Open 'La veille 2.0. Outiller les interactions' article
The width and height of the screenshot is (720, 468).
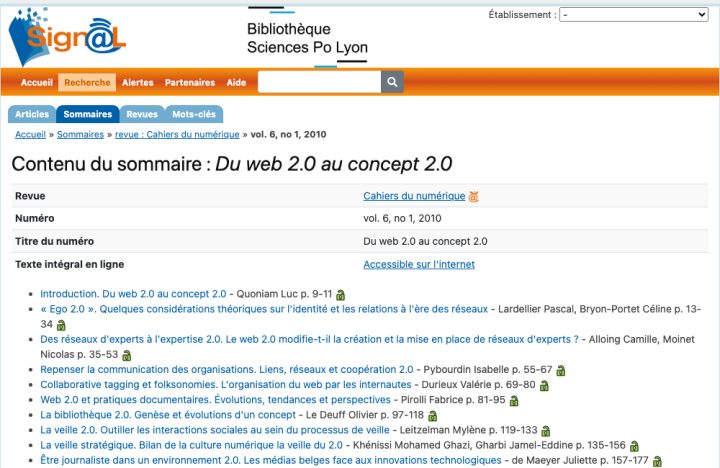[215, 430]
